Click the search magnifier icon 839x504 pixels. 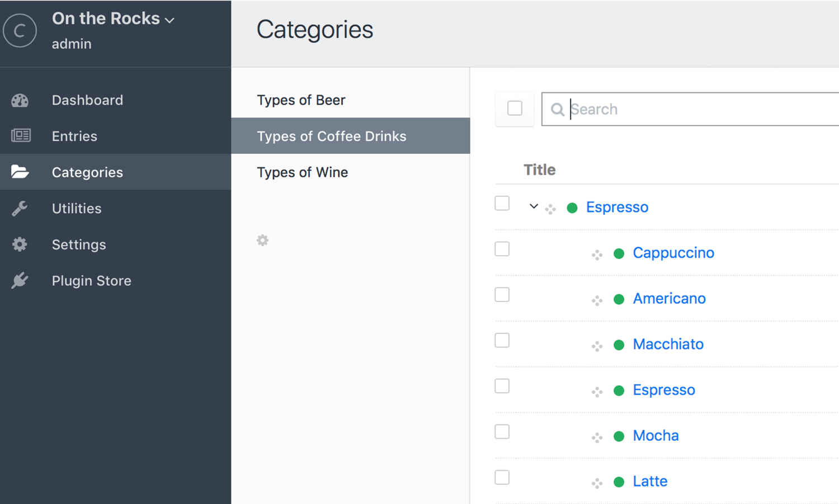click(x=557, y=109)
